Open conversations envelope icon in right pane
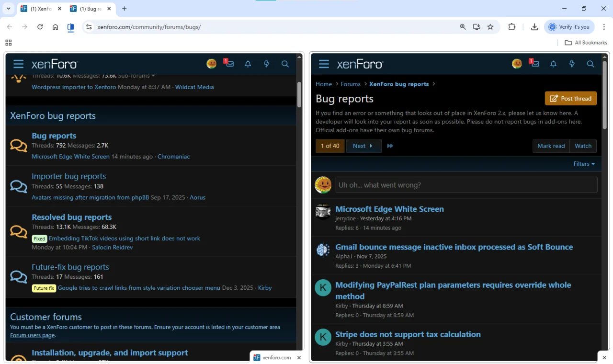Screen dimensions: 613x364 coord(535,64)
